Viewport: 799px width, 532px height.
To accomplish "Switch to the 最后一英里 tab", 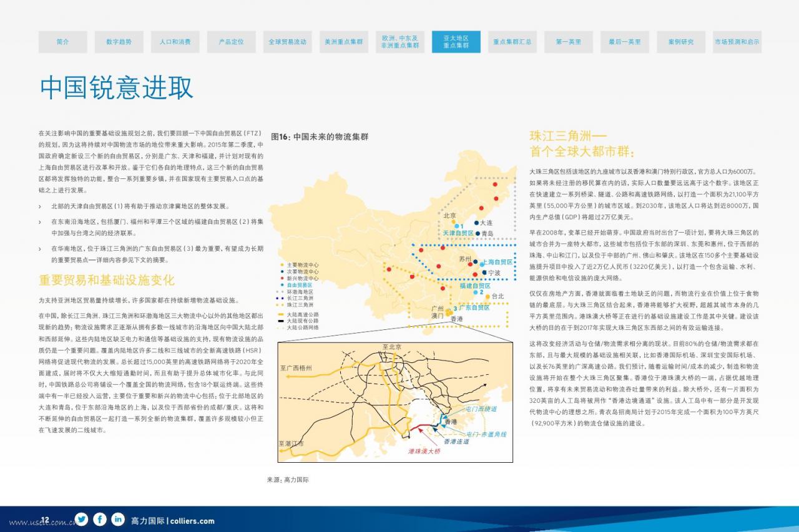I will 625,42.
